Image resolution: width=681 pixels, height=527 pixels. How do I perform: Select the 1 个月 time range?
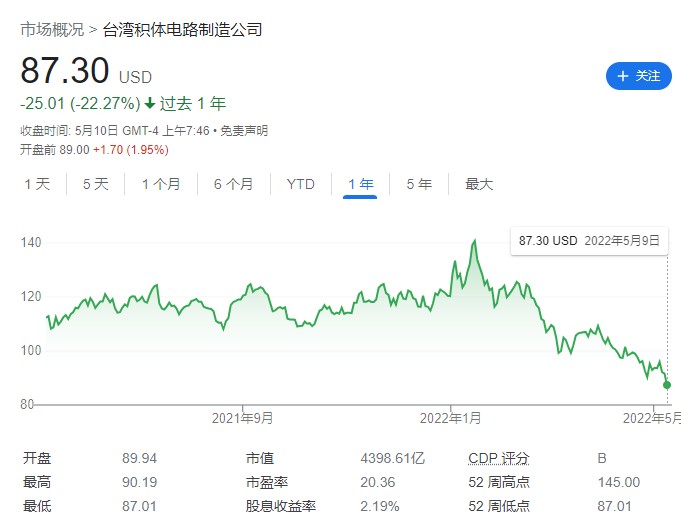pyautogui.click(x=161, y=184)
